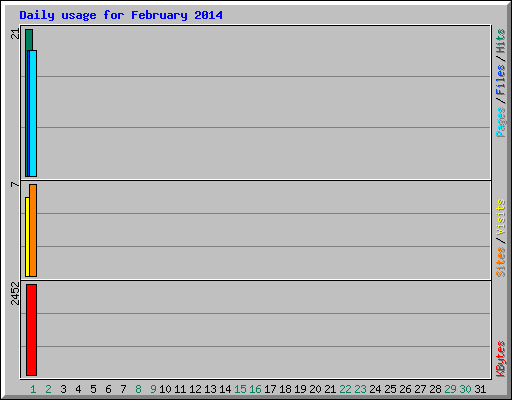Click the chart title 'Daily usage for February 2014'

121,15
